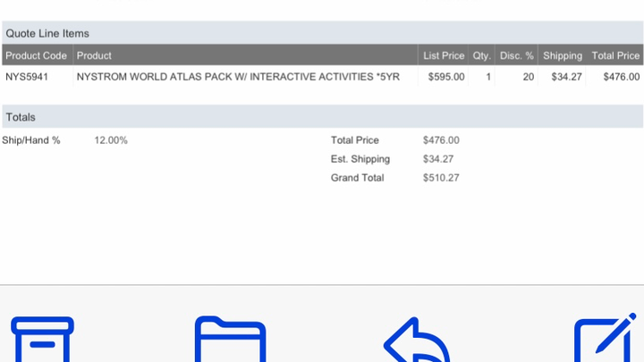Select the discount value 20 in the row
644x362 pixels.
coord(529,77)
